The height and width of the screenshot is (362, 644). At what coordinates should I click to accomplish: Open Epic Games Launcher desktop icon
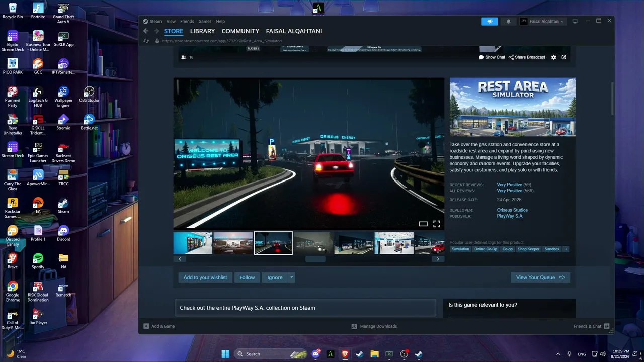tap(38, 152)
